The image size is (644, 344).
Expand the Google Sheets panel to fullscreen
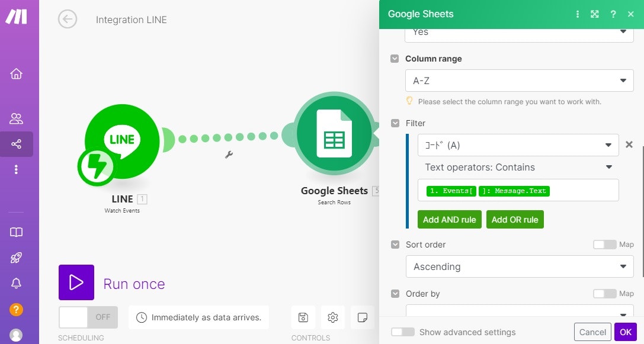point(595,14)
